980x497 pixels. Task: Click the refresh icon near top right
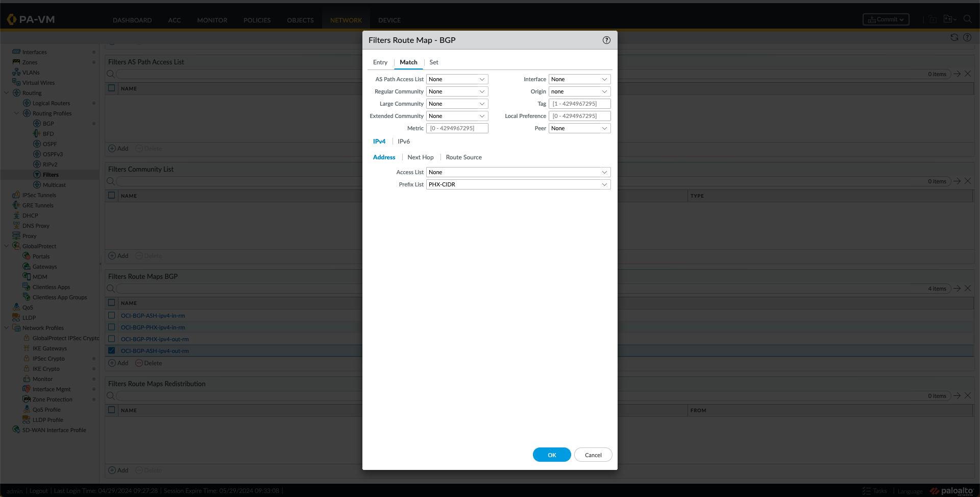[954, 37]
